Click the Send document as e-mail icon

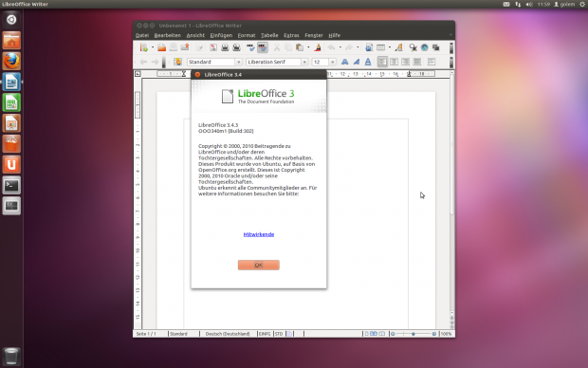click(185, 47)
